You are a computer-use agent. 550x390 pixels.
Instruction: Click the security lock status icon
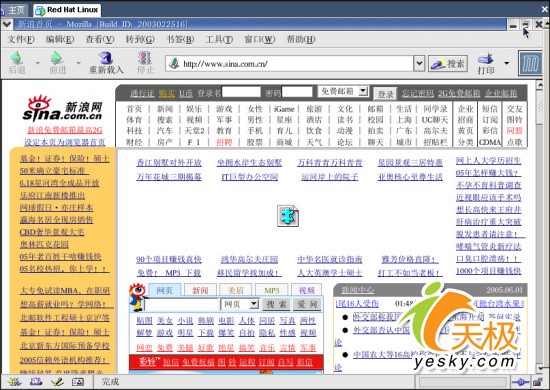pyautogui.click(x=537, y=382)
